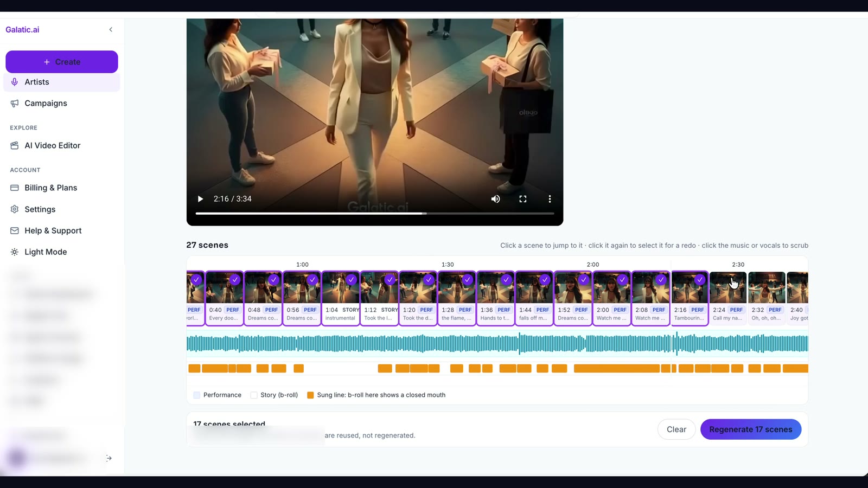Deselect the 2:00 Watch me scene checkmark
The height and width of the screenshot is (488, 868).
[x=622, y=280]
